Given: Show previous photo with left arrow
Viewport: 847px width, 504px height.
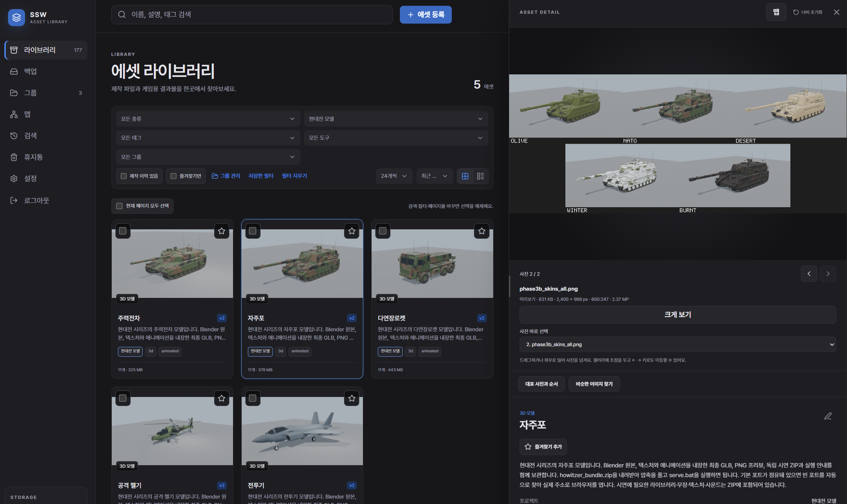Looking at the screenshot, I should pos(809,274).
